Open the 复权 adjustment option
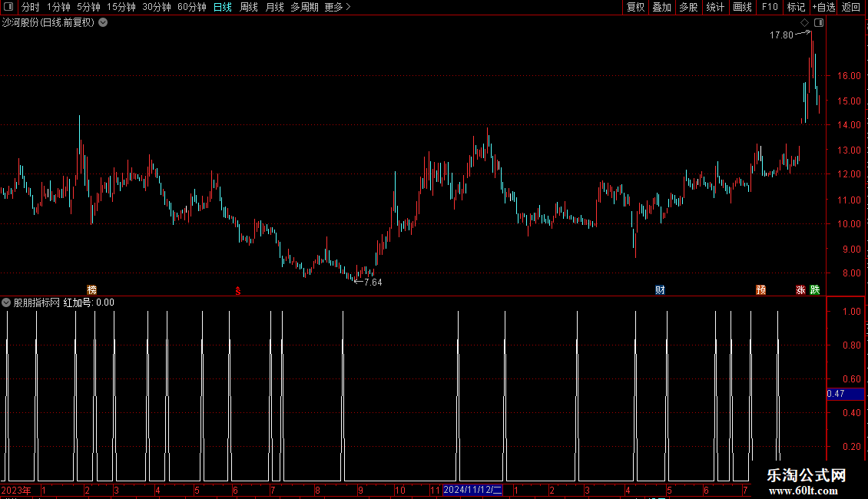 (635, 7)
